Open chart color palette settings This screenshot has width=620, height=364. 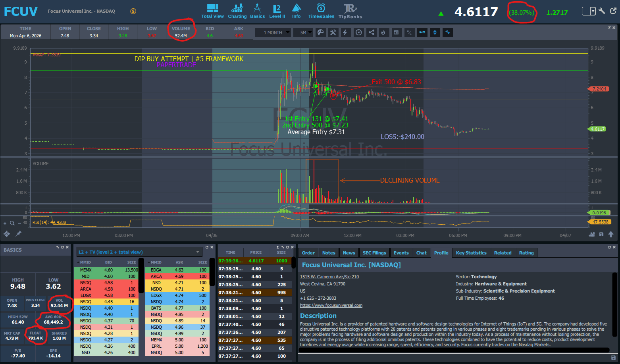pyautogui.click(x=320, y=33)
